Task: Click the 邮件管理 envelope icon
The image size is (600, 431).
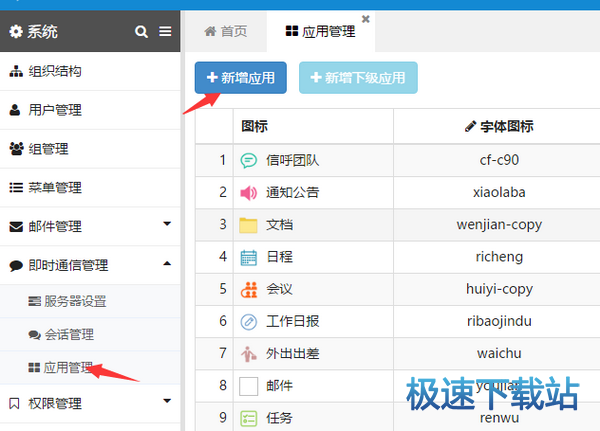Action: pyautogui.click(x=16, y=227)
